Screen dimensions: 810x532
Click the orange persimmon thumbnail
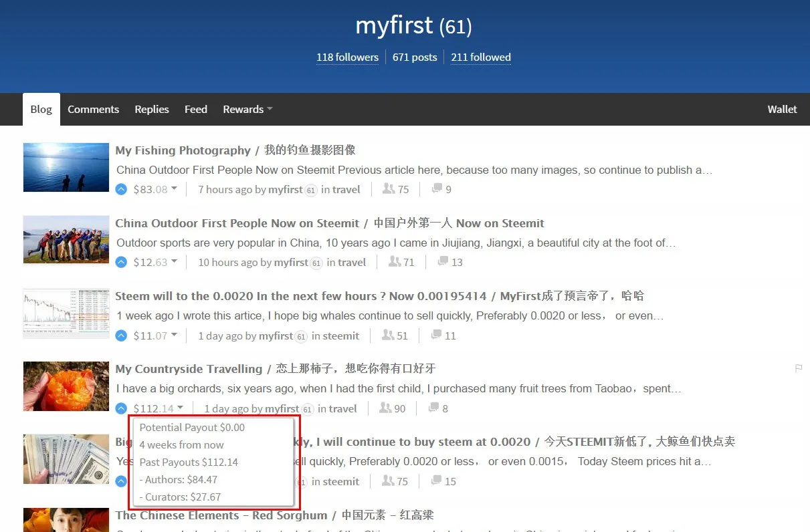66,386
